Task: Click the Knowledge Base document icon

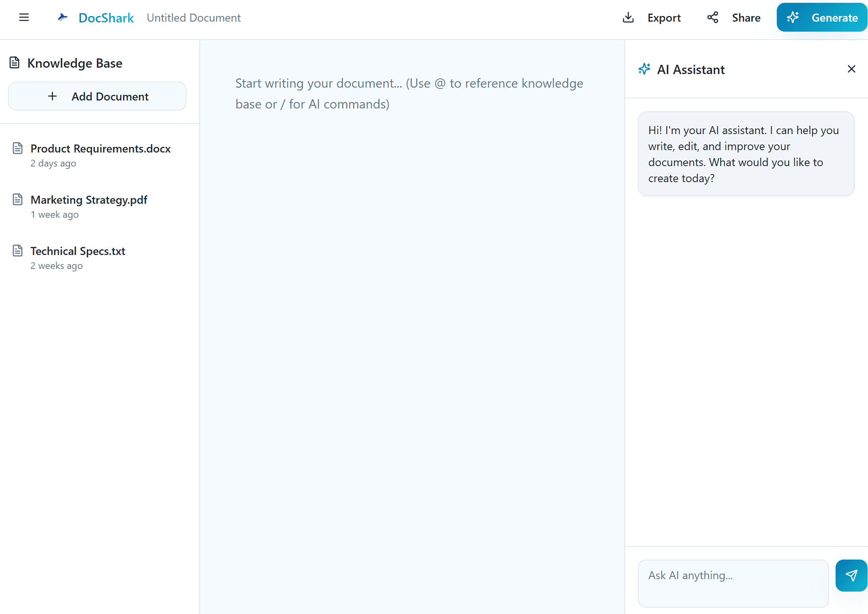Action: [14, 63]
